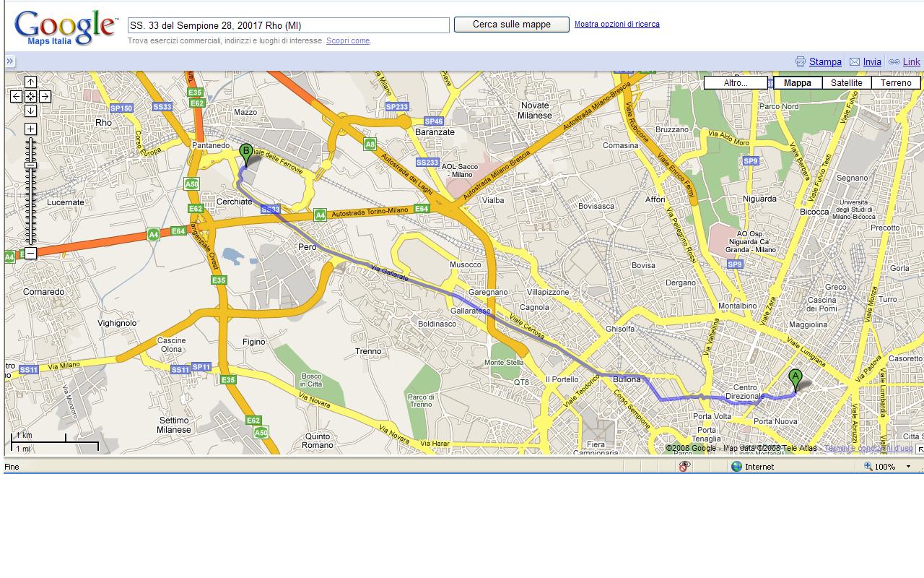
Task: Pan the map left with arrow button
Action: click(x=16, y=96)
